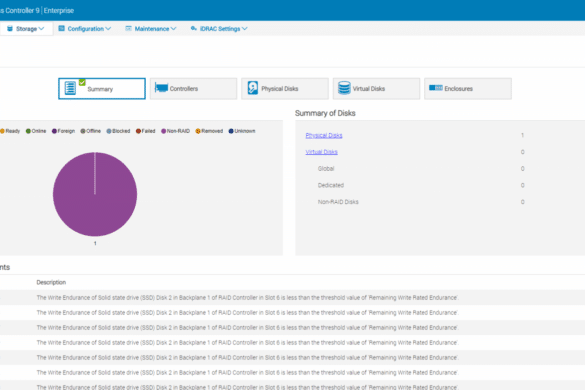Click the Storage menu icon
The image size is (585, 390).
coord(10,29)
